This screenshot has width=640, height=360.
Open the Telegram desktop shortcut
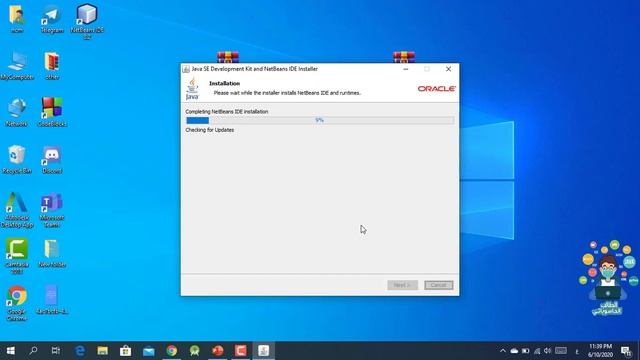[x=52, y=19]
